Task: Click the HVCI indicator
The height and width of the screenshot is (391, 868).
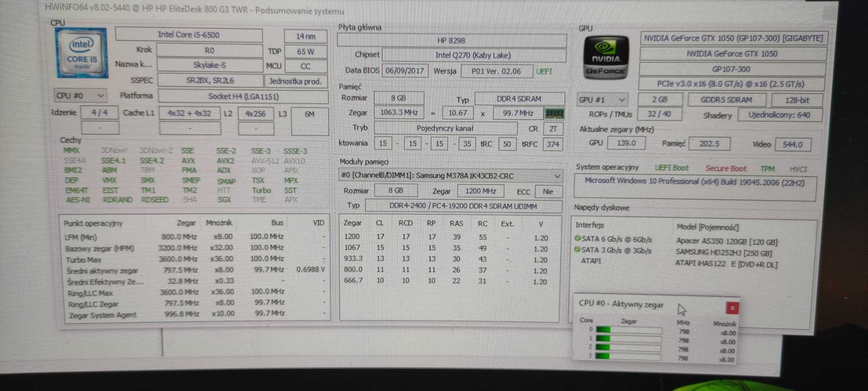Action: tap(798, 169)
